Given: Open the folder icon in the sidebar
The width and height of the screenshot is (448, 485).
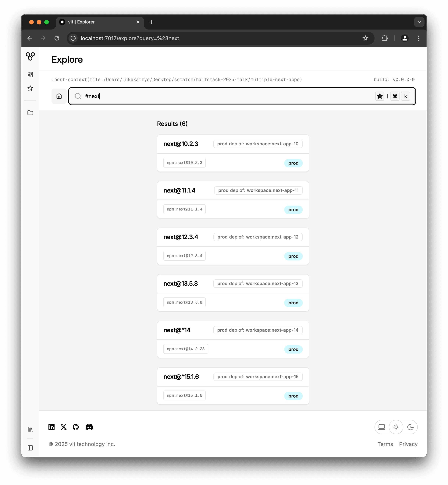Looking at the screenshot, I should [30, 113].
